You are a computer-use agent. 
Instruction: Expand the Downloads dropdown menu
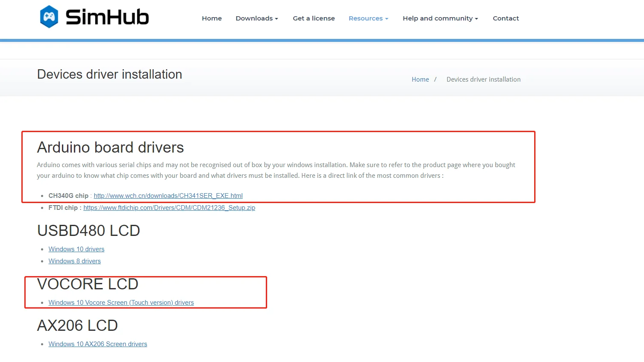[256, 18]
